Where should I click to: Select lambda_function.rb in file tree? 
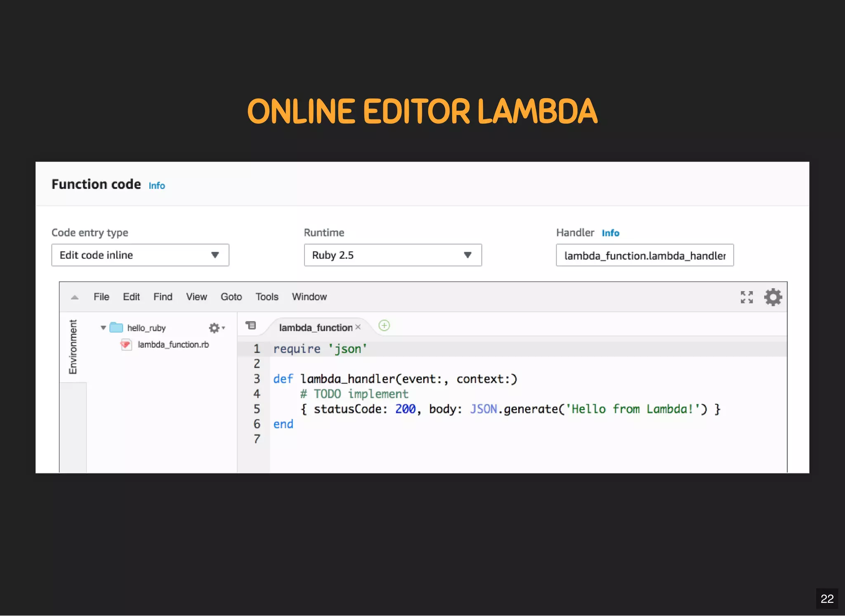173,345
